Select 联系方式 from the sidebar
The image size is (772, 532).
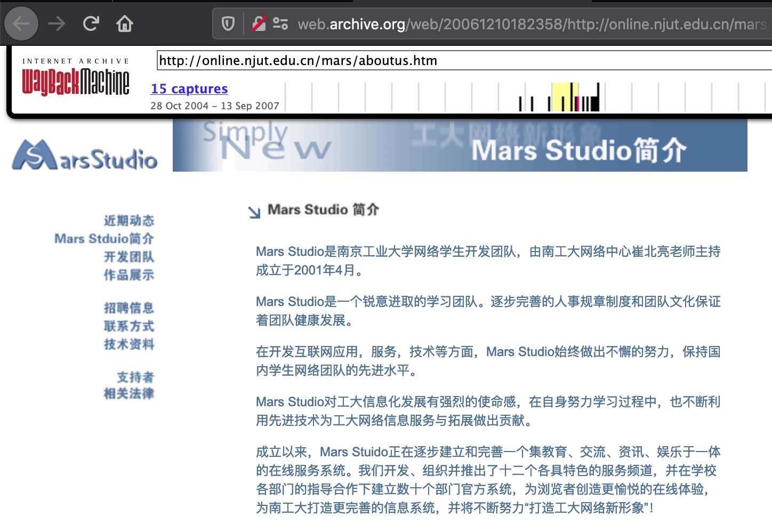click(128, 326)
